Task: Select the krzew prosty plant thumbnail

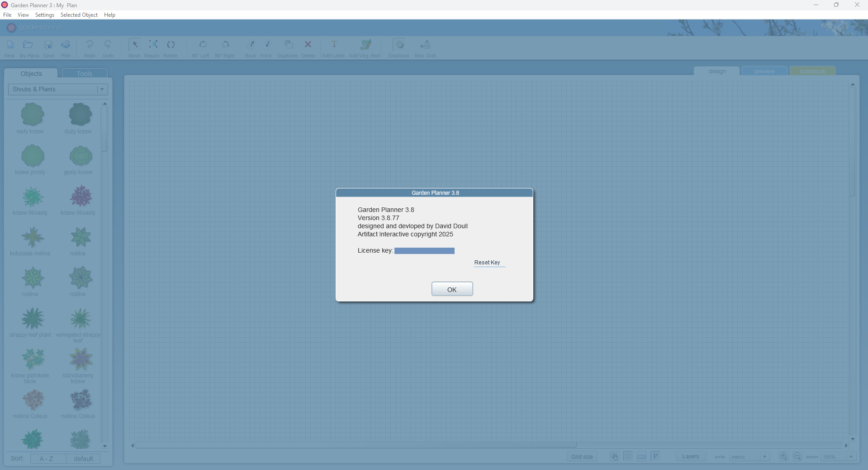Action: pyautogui.click(x=33, y=156)
